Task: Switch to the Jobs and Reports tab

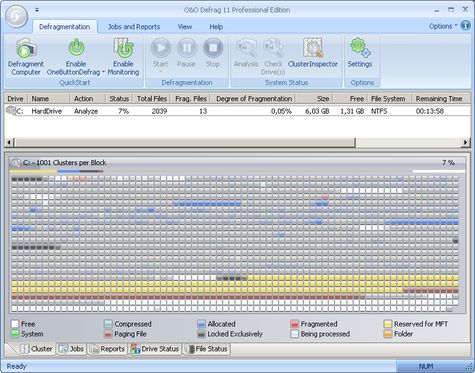Action: (x=134, y=27)
